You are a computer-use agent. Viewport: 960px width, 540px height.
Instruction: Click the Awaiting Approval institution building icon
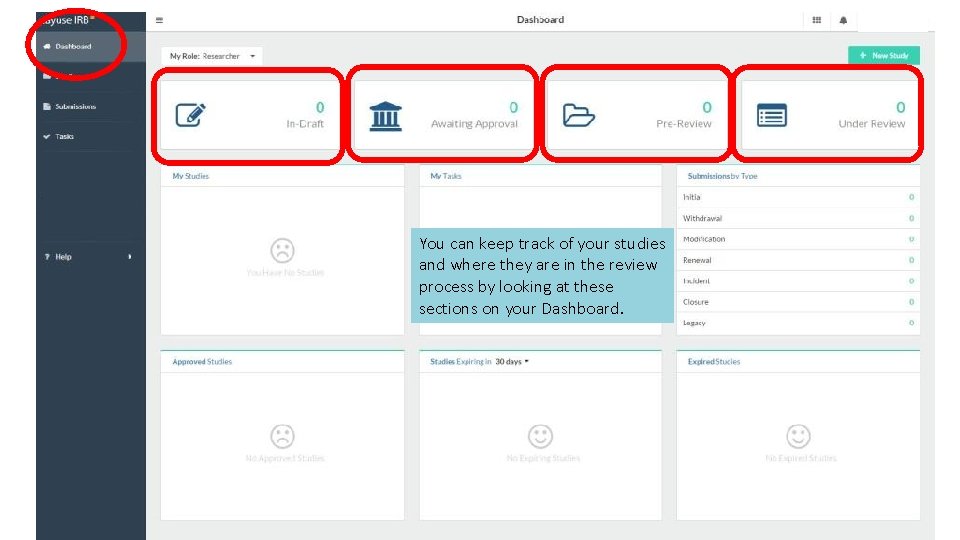[x=385, y=116]
